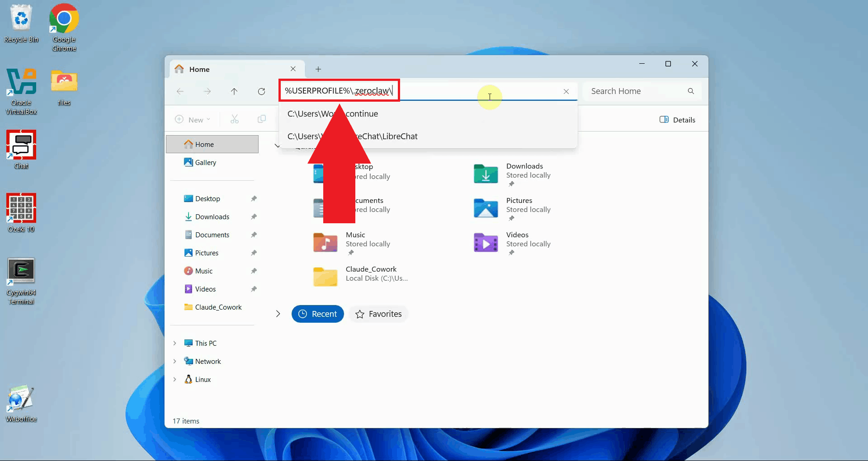
Task: Click the search magnifier icon
Action: click(691, 91)
